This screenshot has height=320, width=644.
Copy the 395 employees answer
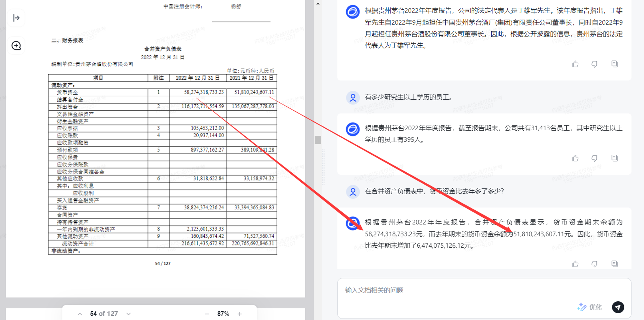pos(614,158)
